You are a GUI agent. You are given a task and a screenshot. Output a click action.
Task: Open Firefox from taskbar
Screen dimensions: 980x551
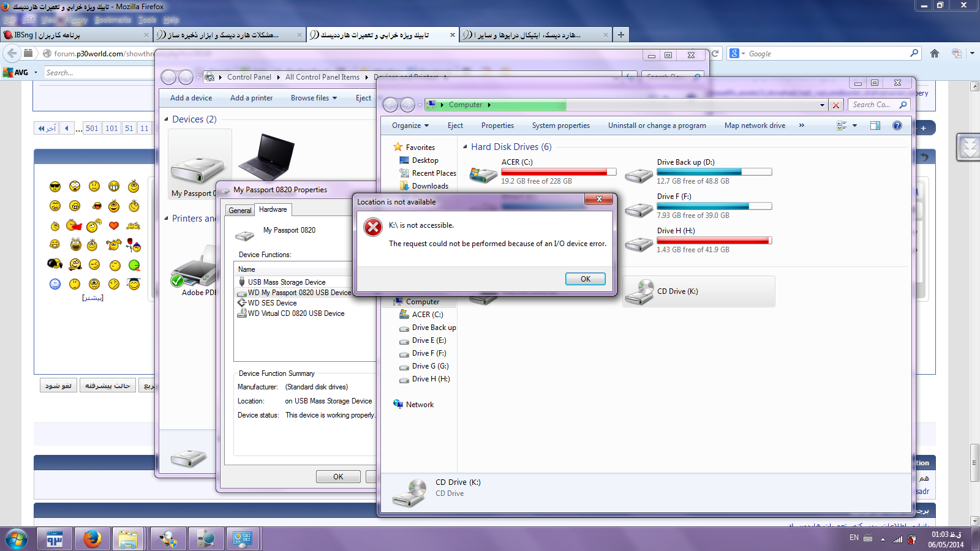[92, 539]
